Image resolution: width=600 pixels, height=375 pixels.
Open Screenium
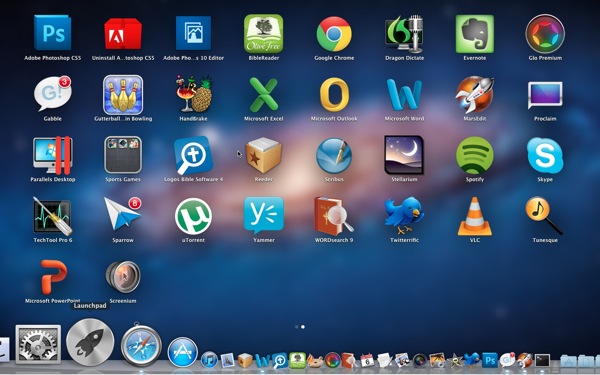point(123,277)
